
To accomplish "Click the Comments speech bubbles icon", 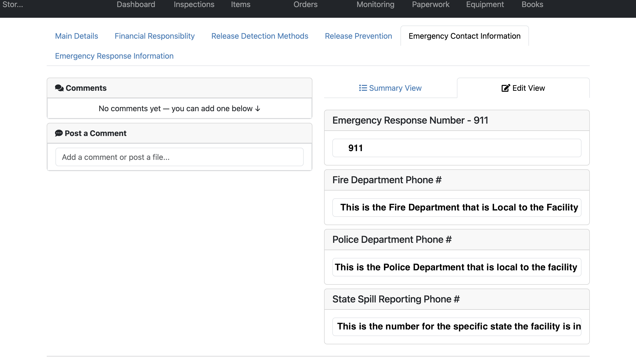I will (59, 88).
